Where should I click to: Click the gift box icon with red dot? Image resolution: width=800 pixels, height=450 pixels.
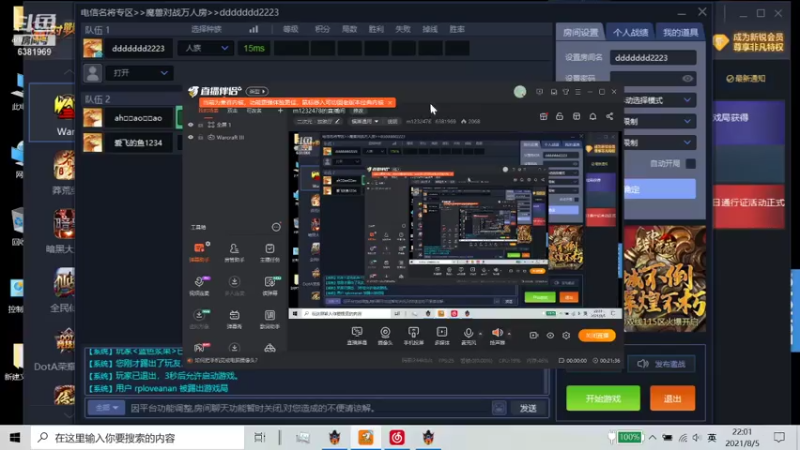point(543,116)
